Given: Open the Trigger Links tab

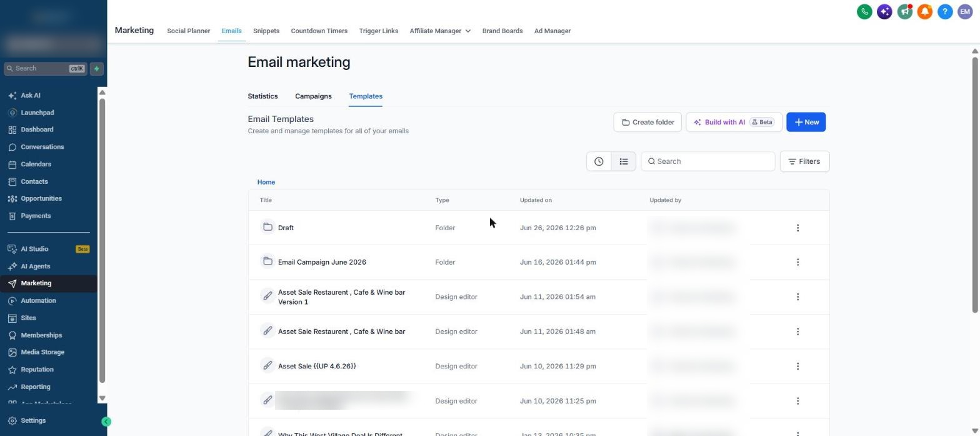Looking at the screenshot, I should point(378,31).
